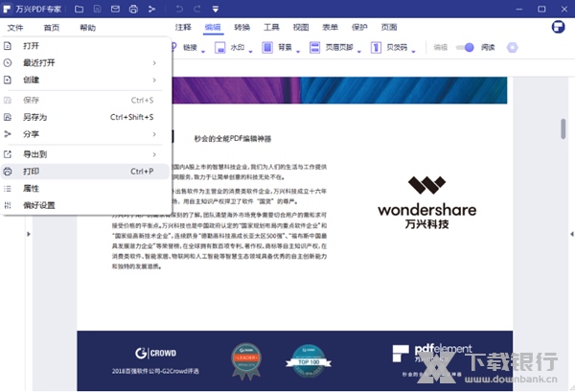The height and width of the screenshot is (392, 575).
Task: Click the hexagon settings icon in toolbar
Action: point(513,48)
